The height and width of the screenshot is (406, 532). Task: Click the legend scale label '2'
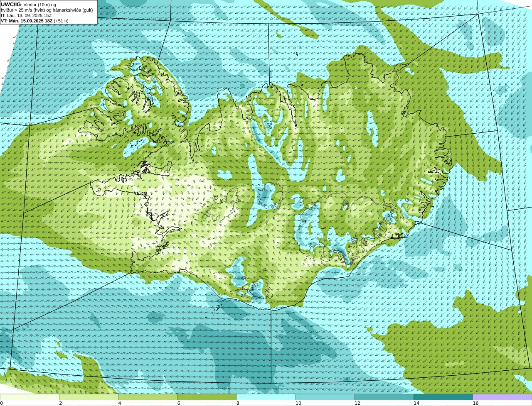tap(60, 403)
